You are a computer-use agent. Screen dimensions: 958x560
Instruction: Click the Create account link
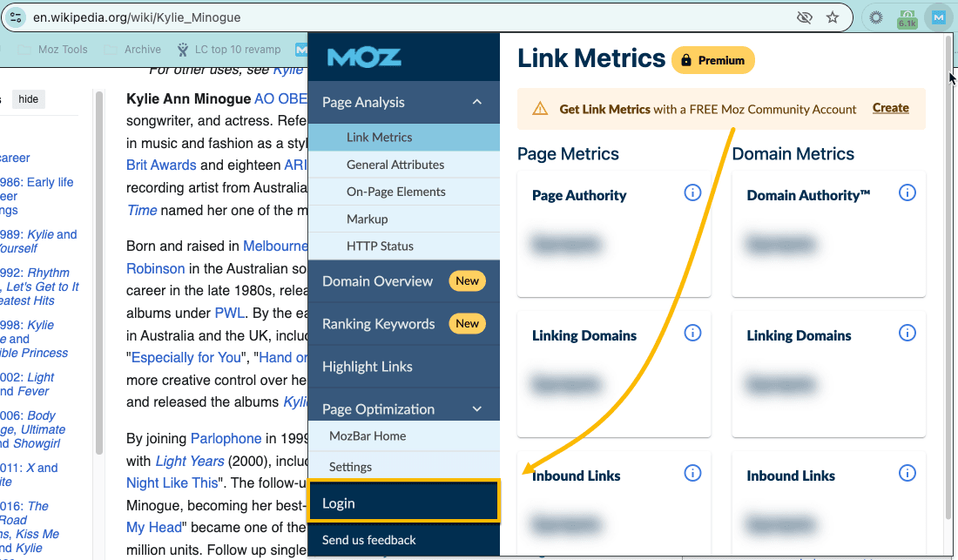[x=890, y=108]
